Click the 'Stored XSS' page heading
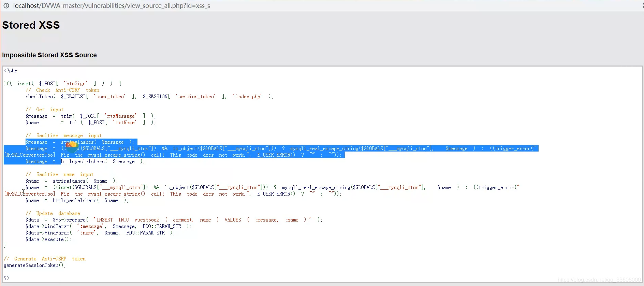 coord(31,25)
